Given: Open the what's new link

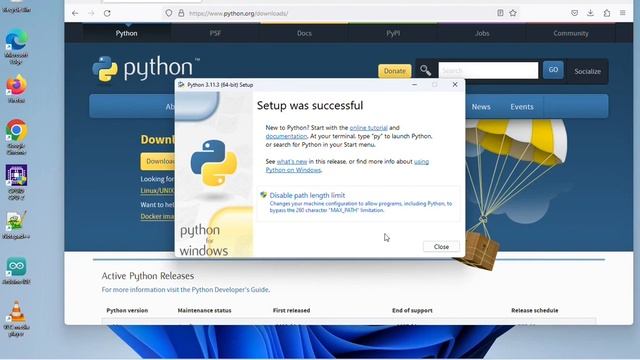Looking at the screenshot, I should click(292, 162).
